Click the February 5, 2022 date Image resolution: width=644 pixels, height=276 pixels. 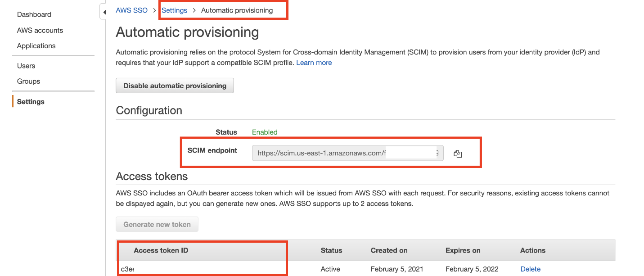pyautogui.click(x=472, y=269)
